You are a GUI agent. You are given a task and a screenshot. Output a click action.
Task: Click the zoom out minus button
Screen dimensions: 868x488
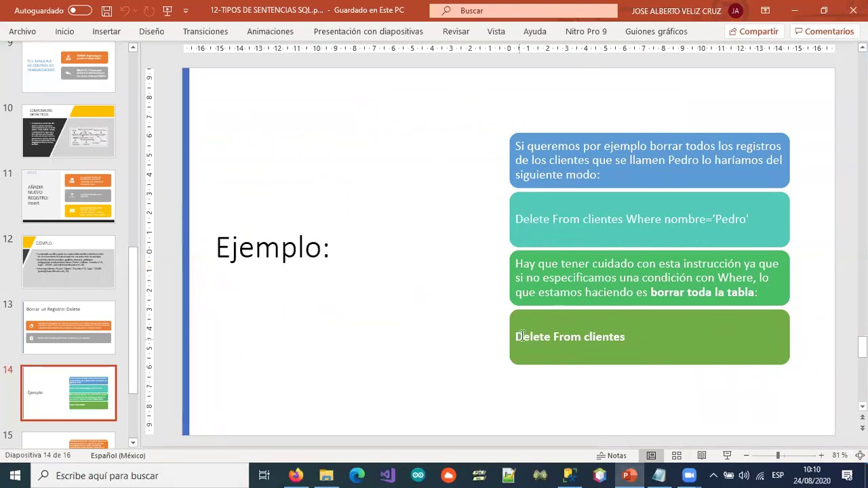point(746,455)
